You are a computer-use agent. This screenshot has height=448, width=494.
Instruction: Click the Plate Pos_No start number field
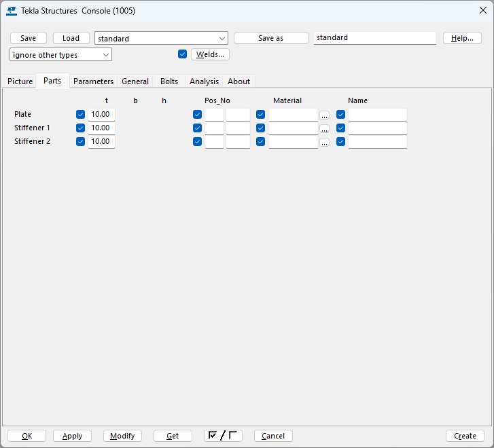coord(238,114)
